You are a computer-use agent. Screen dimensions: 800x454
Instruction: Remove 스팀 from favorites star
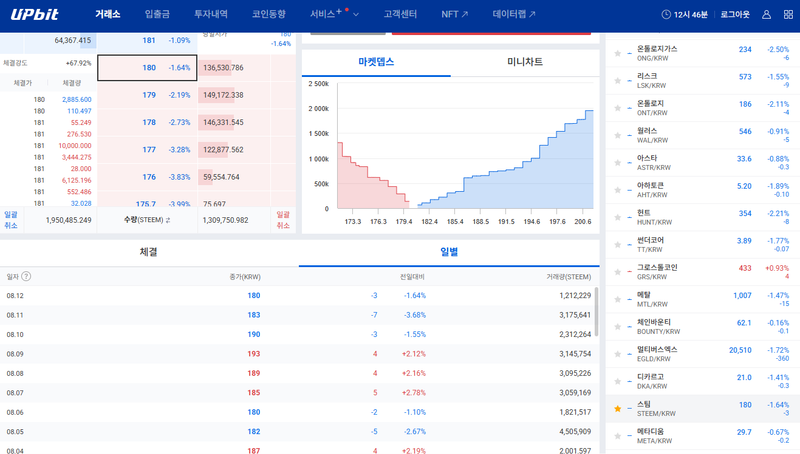point(617,409)
